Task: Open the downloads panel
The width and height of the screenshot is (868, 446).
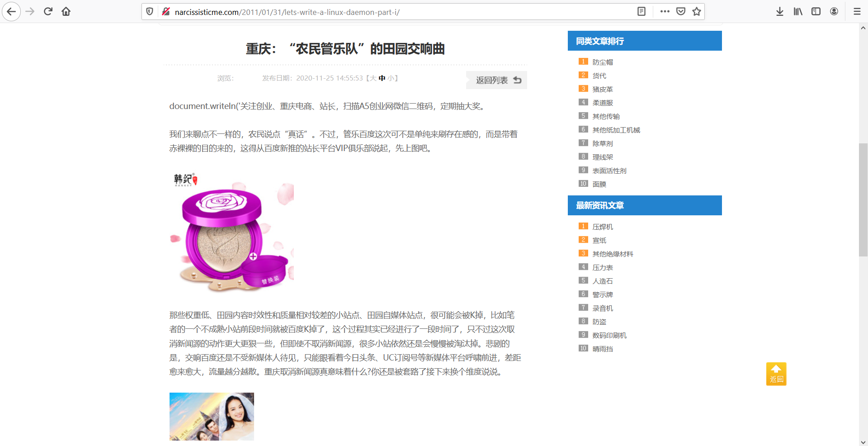Action: (x=780, y=11)
